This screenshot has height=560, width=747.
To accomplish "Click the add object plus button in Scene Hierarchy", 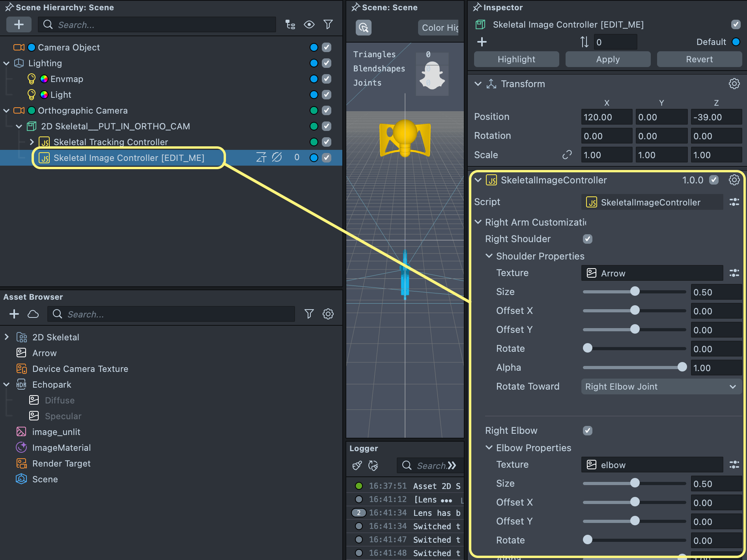I will 19,24.
